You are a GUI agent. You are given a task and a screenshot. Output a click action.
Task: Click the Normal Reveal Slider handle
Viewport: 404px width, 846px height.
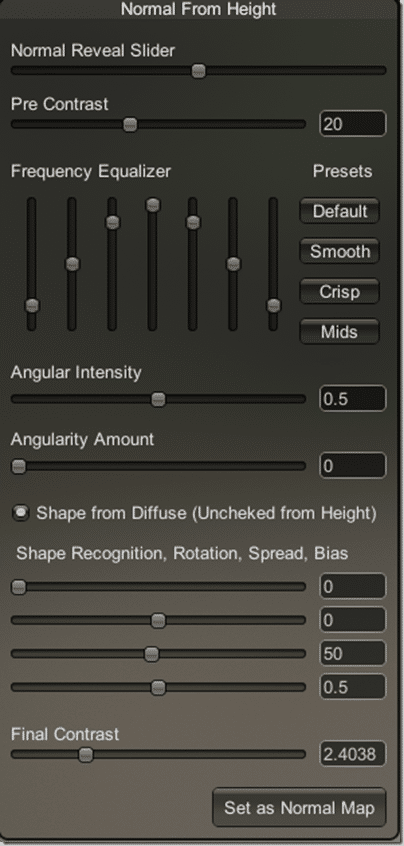click(199, 71)
